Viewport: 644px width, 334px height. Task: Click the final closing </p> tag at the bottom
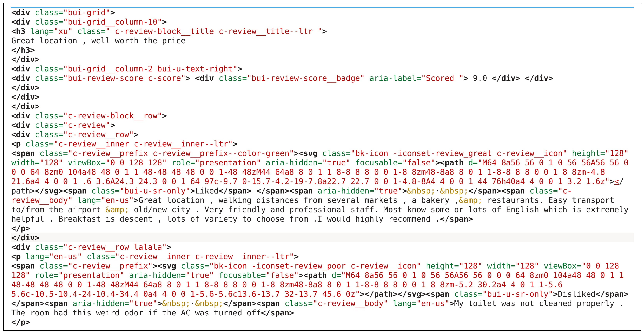(20, 322)
